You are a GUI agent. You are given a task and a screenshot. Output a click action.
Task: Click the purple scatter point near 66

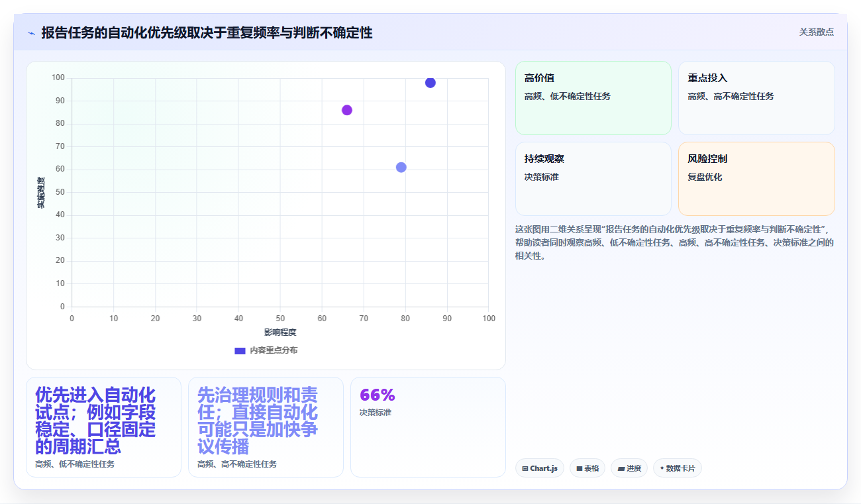click(347, 110)
